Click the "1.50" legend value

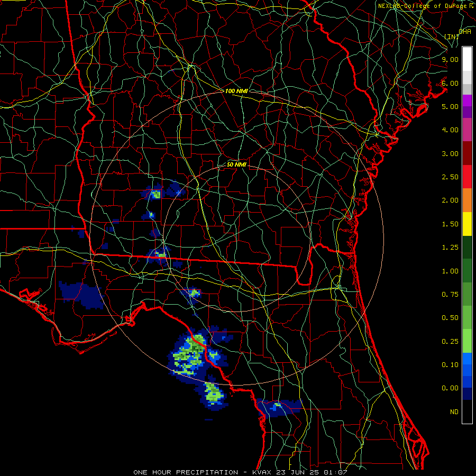pyautogui.click(x=450, y=224)
